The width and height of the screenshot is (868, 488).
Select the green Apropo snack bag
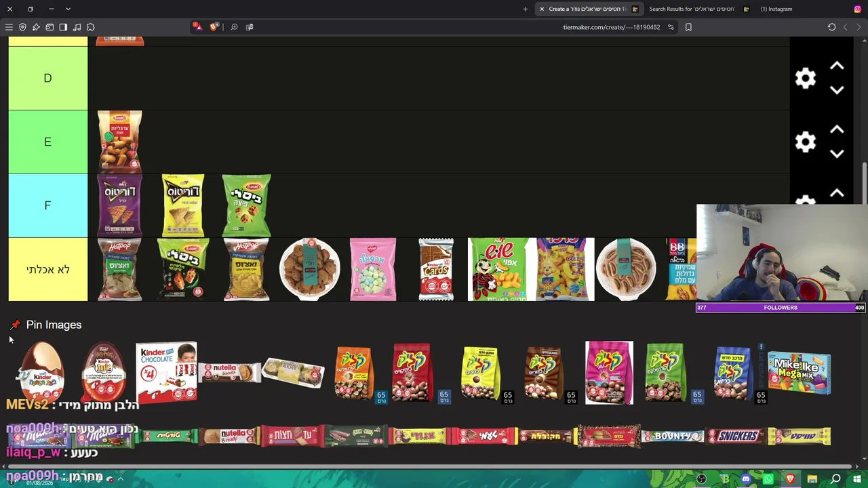[499, 269]
